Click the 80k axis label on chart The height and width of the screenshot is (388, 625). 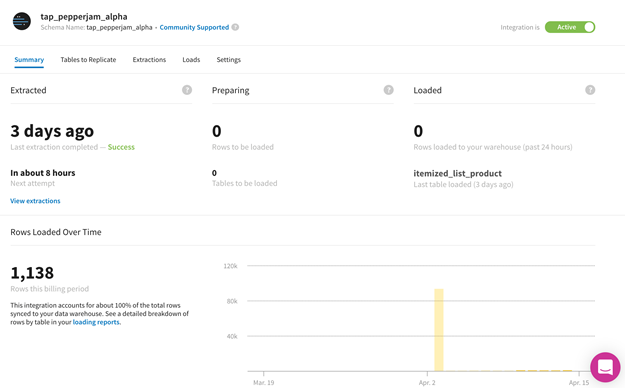(232, 301)
